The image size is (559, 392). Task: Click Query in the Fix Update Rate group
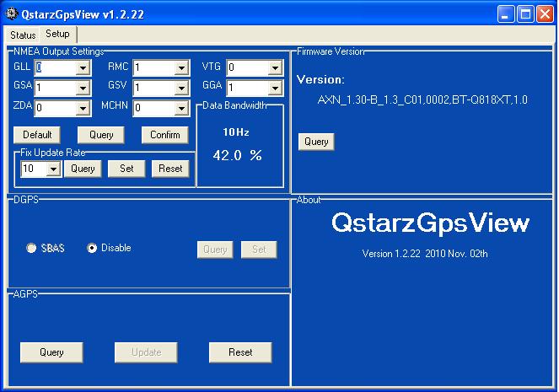tap(83, 169)
